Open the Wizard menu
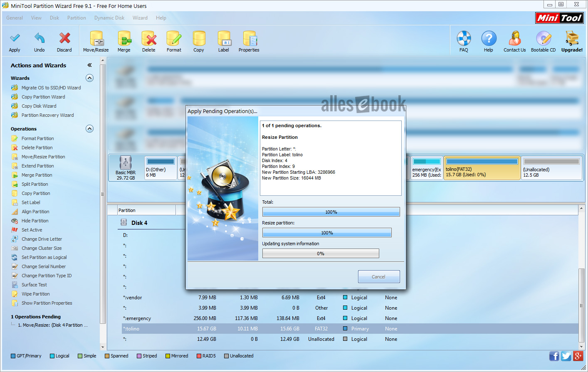588x372 pixels. point(140,18)
